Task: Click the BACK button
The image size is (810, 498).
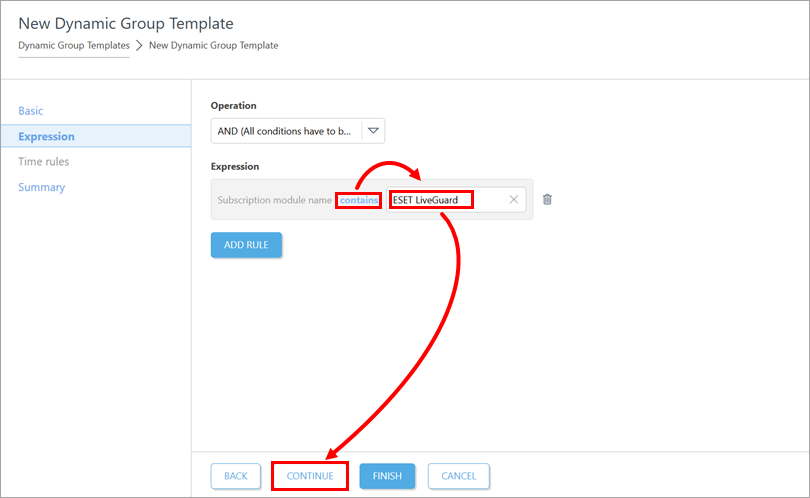Action: 236,476
